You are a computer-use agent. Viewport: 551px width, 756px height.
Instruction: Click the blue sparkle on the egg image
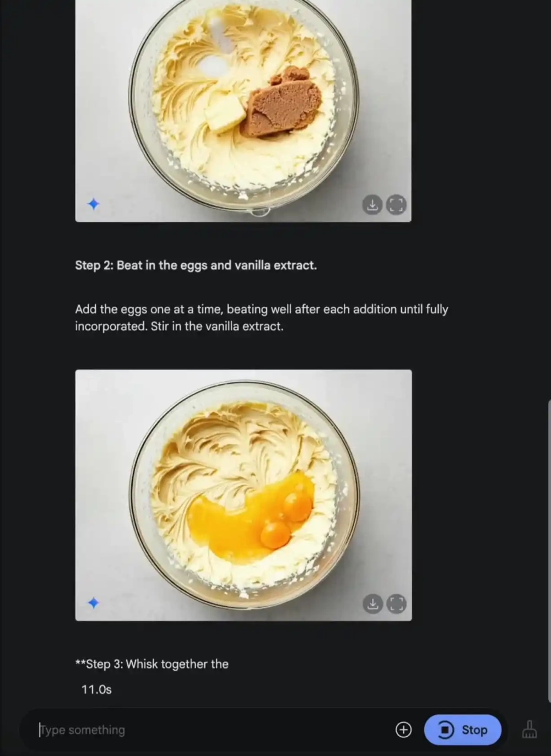(x=94, y=603)
